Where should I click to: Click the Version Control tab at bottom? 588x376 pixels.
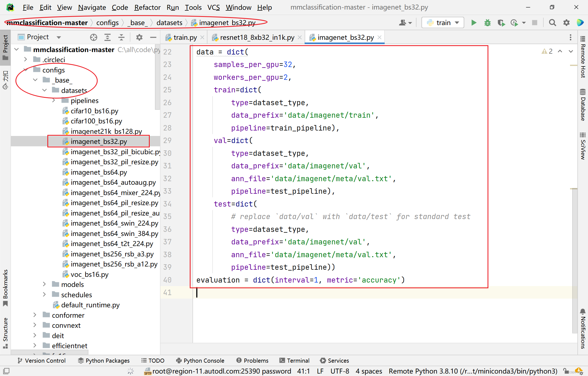(x=43, y=360)
